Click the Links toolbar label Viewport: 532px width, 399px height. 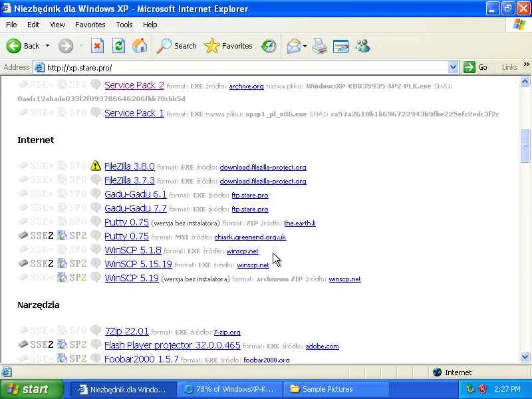pos(509,67)
